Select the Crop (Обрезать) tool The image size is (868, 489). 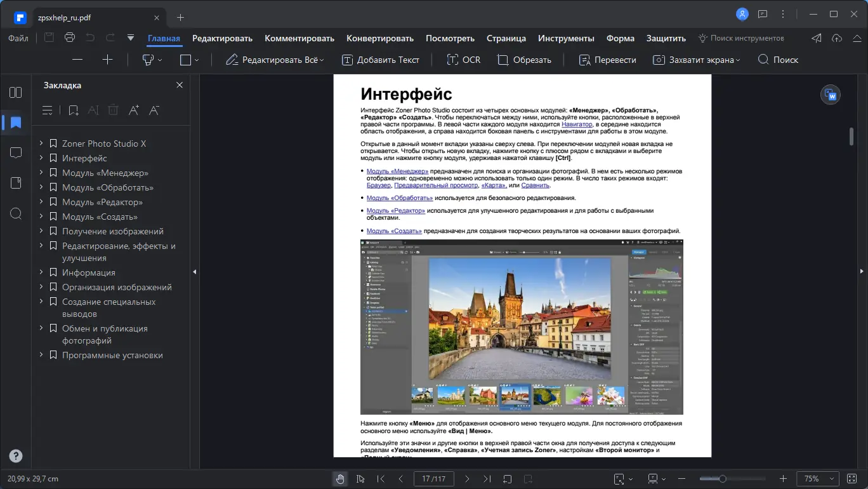[x=524, y=60]
